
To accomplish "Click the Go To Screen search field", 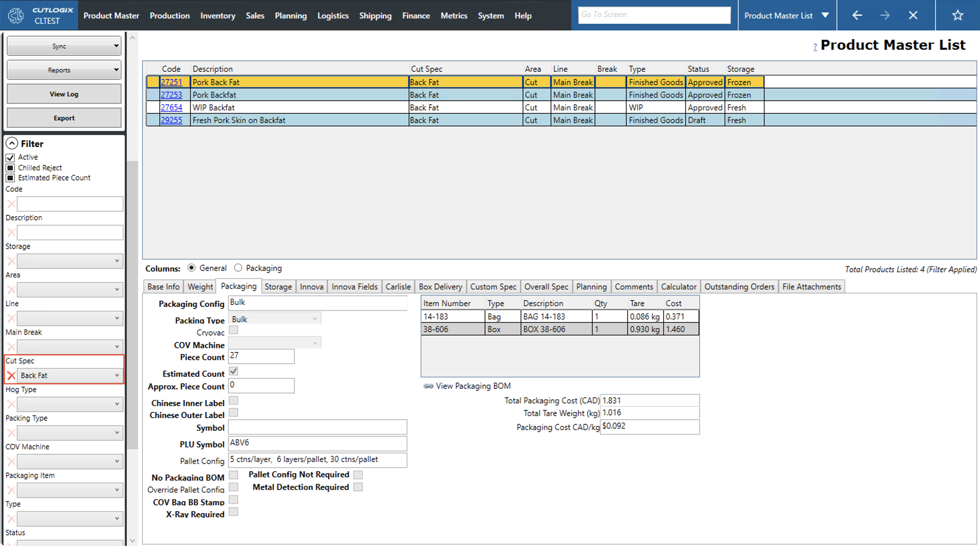I will pyautogui.click(x=654, y=15).
